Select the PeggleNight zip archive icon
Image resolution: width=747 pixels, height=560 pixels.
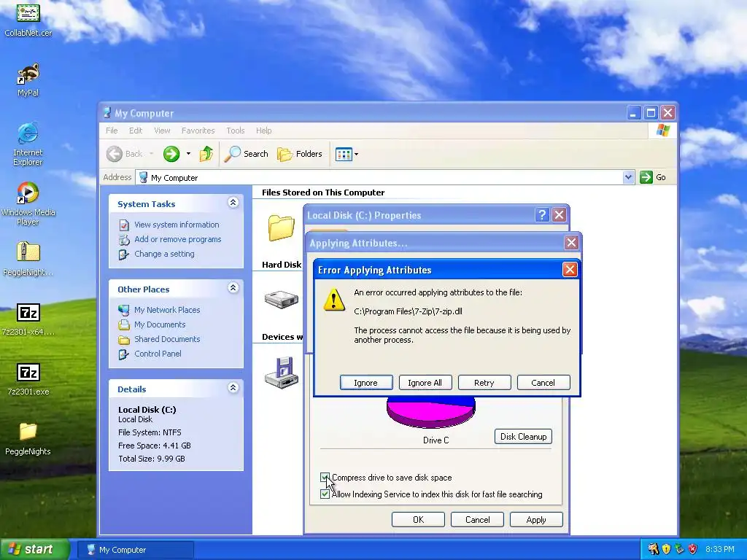(x=28, y=252)
